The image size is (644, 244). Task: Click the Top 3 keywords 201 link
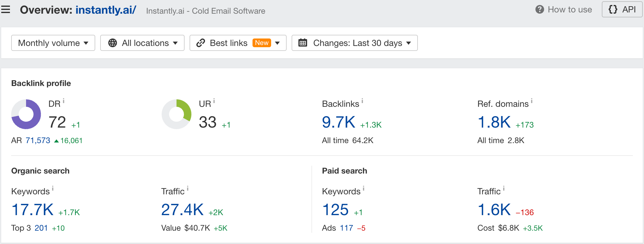tap(41, 228)
